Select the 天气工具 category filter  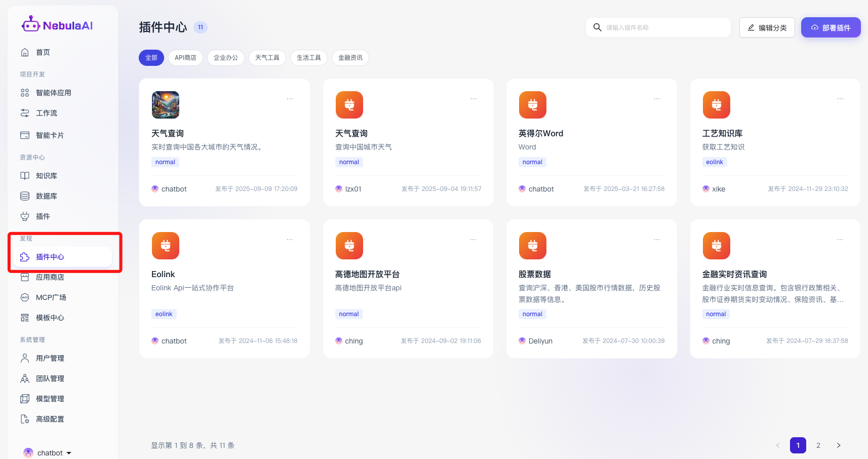click(x=267, y=58)
